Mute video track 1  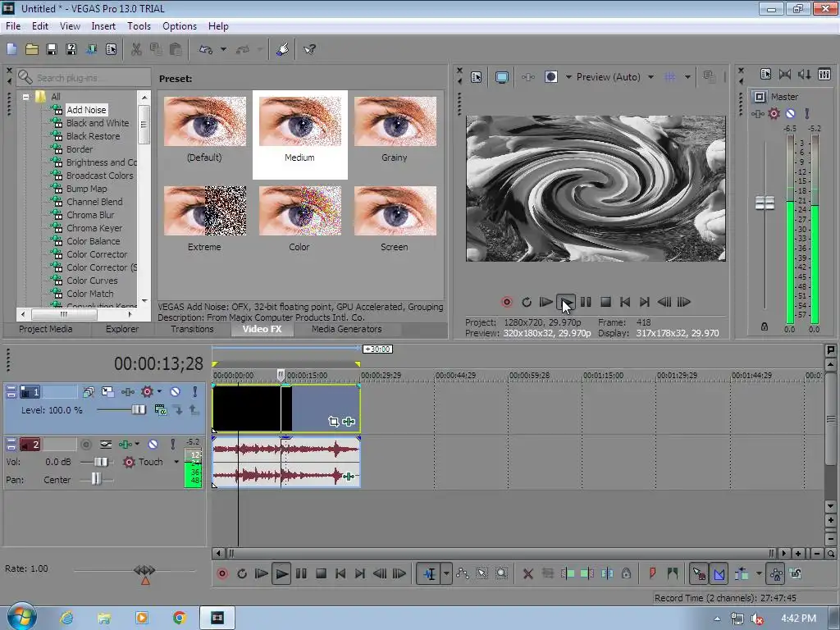click(x=175, y=391)
